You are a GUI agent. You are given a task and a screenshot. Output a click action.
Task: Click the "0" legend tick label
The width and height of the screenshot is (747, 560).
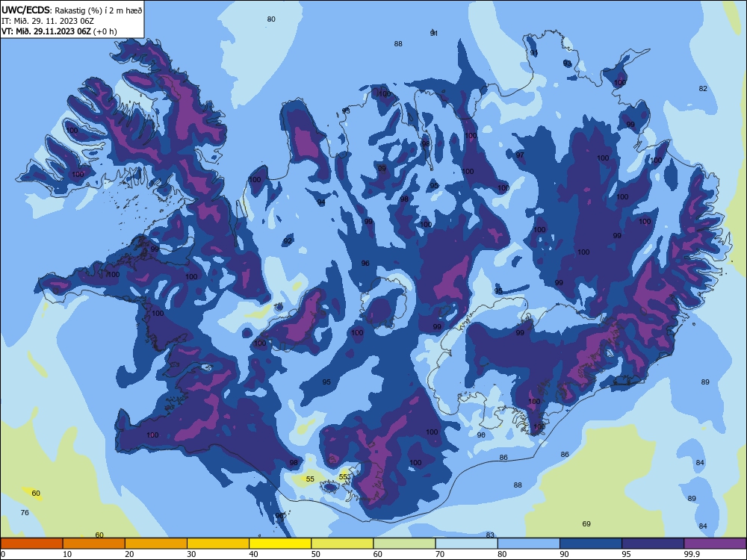2,554
